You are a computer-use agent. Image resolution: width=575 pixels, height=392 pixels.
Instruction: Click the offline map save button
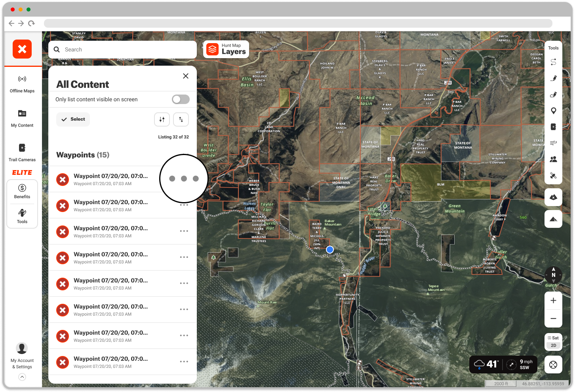click(554, 197)
